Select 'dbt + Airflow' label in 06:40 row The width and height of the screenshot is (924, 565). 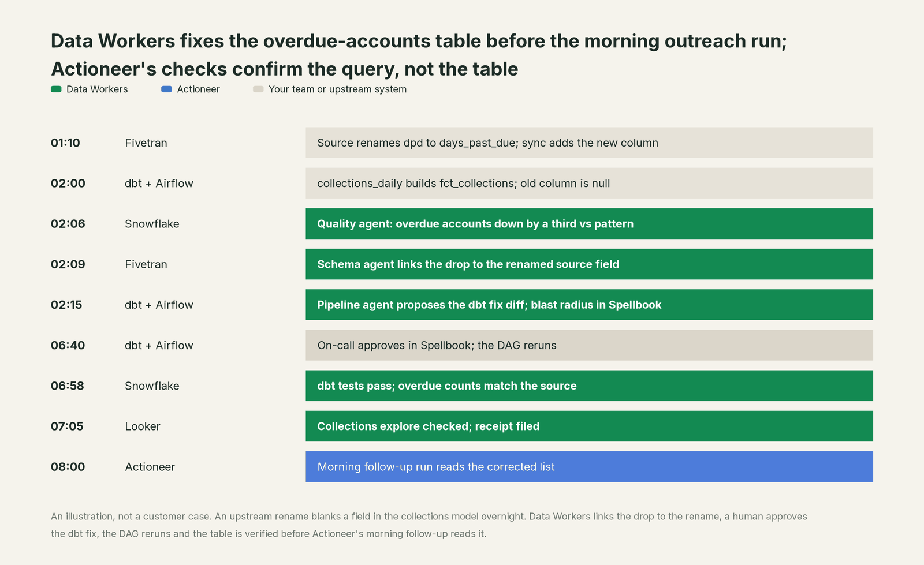159,345
